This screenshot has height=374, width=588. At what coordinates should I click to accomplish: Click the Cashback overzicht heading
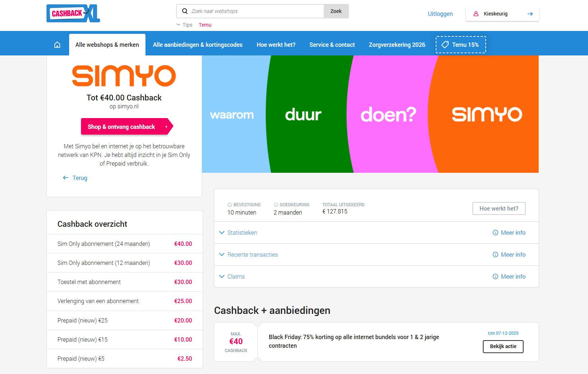point(92,224)
